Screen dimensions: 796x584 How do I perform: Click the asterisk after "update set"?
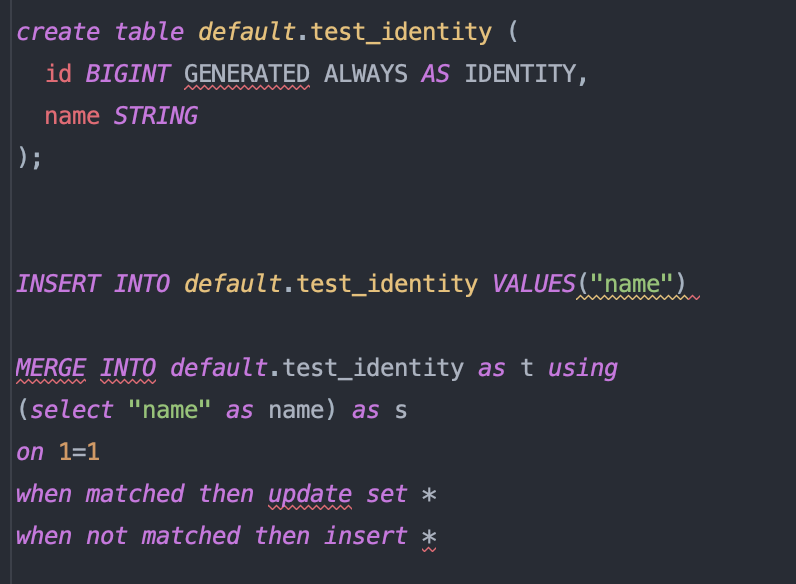pyautogui.click(x=429, y=496)
